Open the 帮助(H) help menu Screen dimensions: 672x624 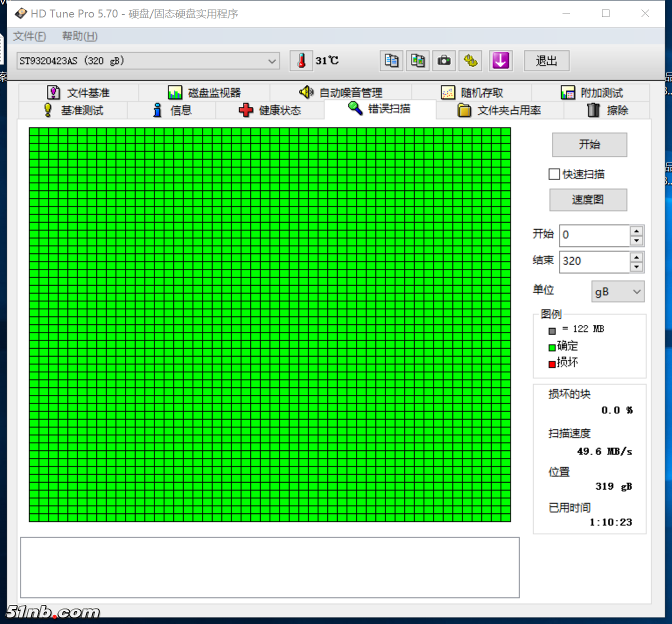click(x=79, y=36)
